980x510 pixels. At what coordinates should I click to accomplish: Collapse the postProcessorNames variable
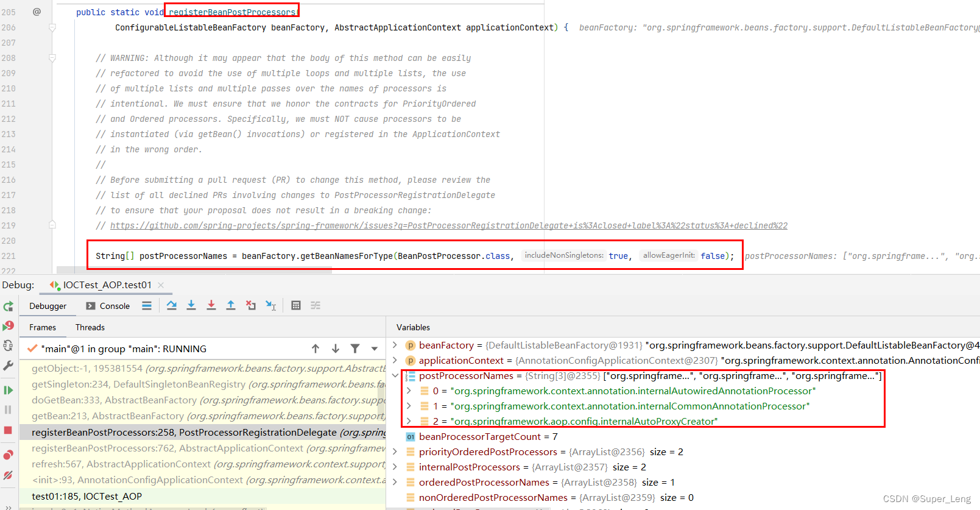pos(395,375)
